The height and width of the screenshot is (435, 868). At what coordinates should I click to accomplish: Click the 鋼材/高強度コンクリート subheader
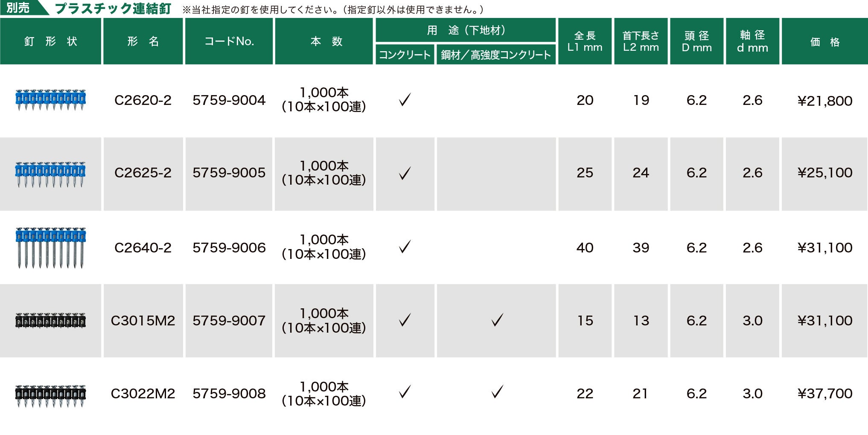coord(496,55)
